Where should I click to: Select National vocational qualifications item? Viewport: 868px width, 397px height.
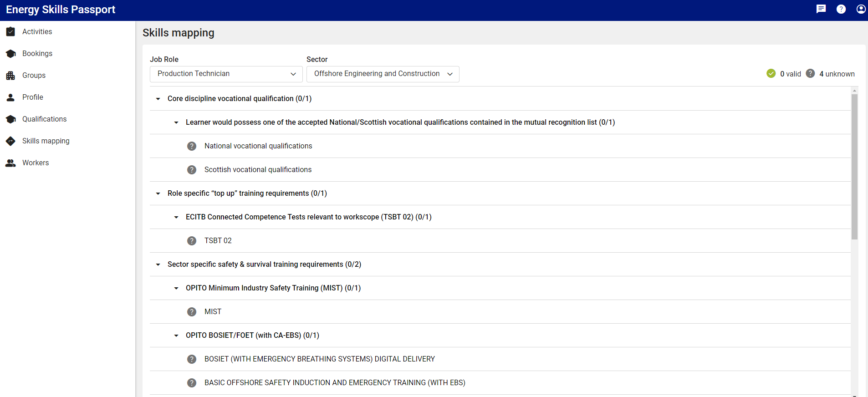pyautogui.click(x=258, y=146)
